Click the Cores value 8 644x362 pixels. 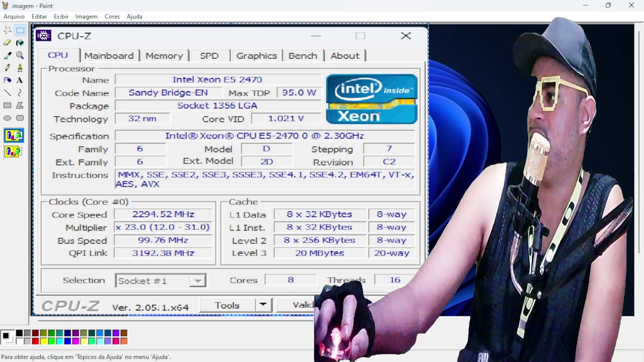pyautogui.click(x=290, y=280)
